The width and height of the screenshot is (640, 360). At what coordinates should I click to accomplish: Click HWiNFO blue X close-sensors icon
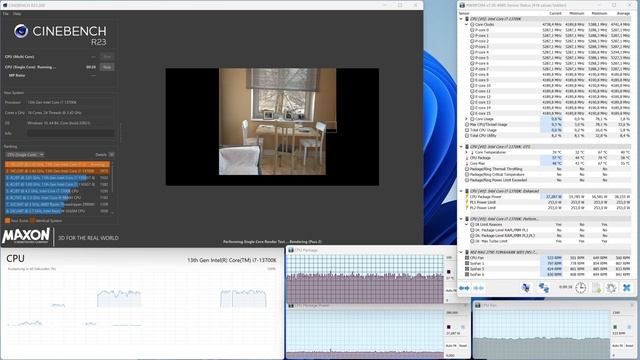click(627, 288)
